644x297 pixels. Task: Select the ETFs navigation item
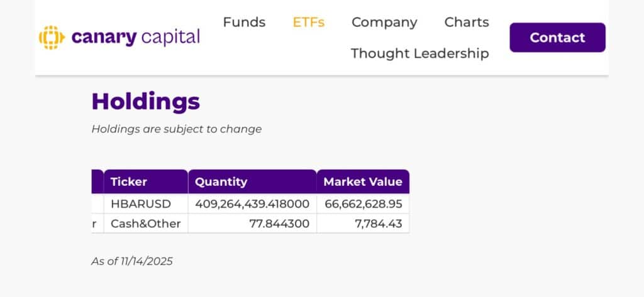tap(308, 22)
